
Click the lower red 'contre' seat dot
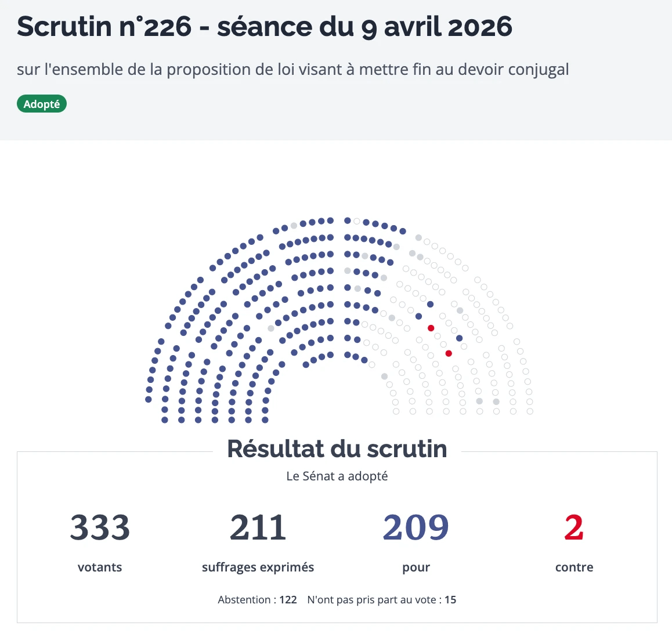tap(449, 353)
